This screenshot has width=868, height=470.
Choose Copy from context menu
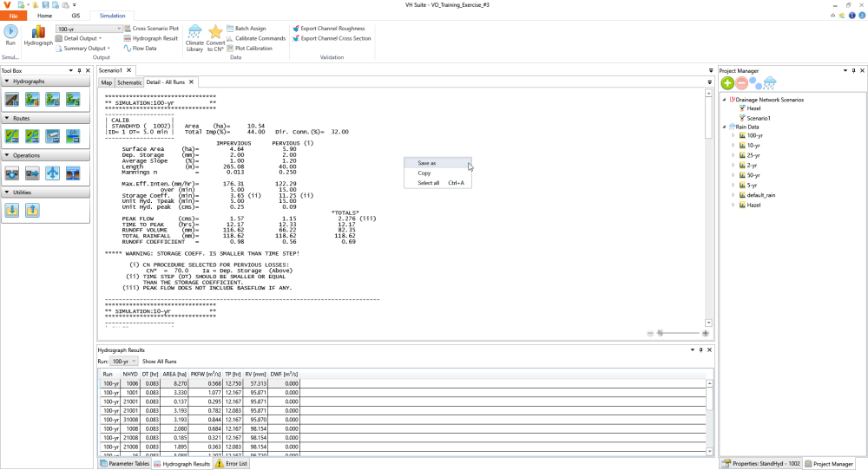(x=437, y=173)
